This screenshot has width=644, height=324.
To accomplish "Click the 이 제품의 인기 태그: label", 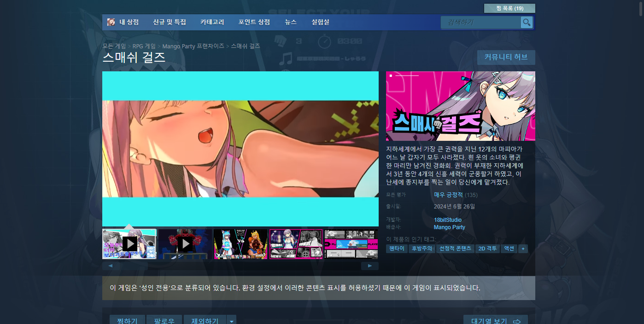I will click(x=411, y=239).
